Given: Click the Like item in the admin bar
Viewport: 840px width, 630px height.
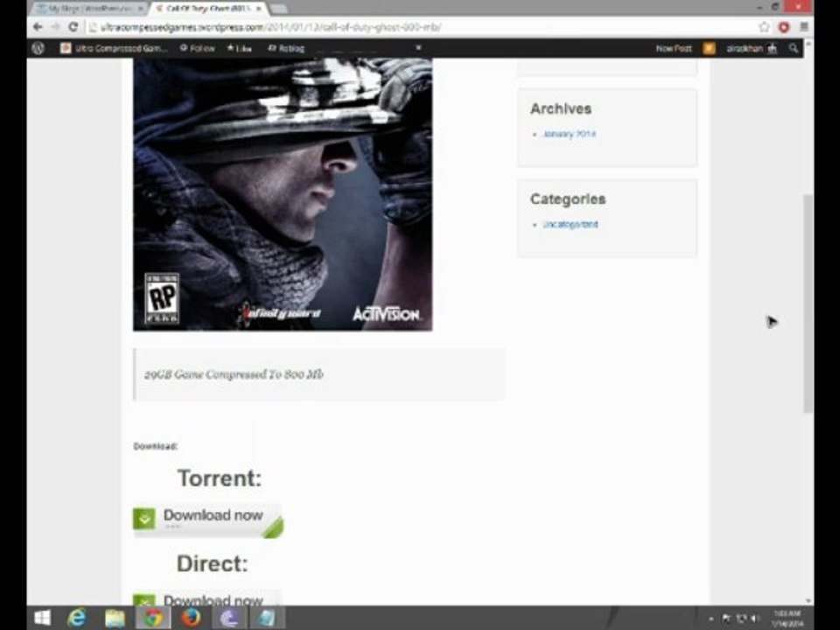Looking at the screenshot, I should 239,48.
